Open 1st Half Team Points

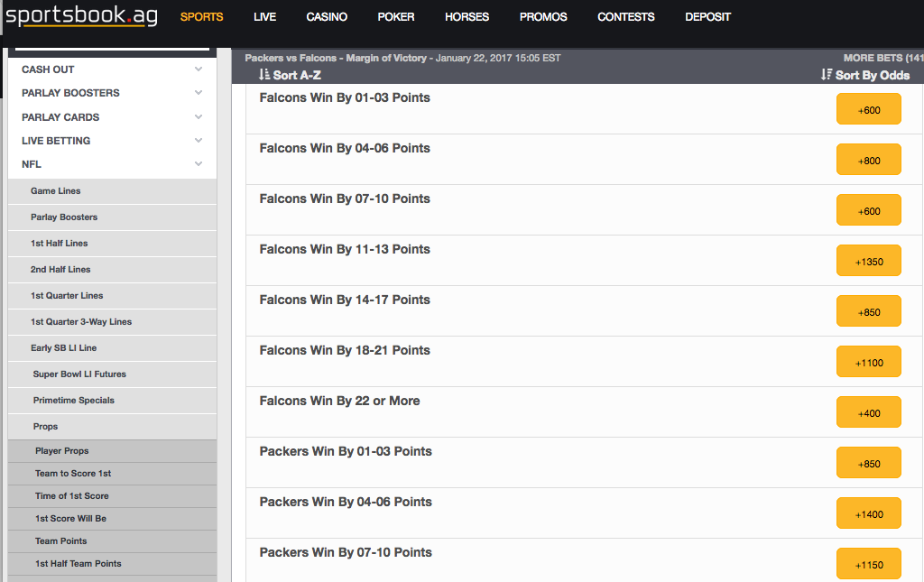112,564
